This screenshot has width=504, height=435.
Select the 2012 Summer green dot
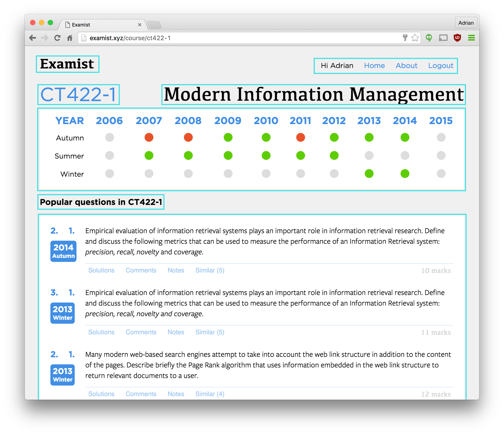pos(334,155)
